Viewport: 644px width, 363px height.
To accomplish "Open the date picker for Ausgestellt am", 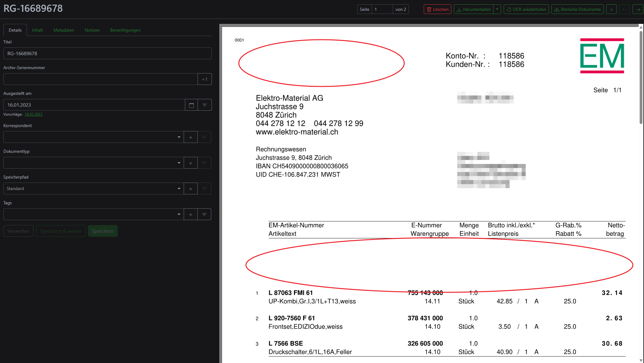I will (191, 105).
